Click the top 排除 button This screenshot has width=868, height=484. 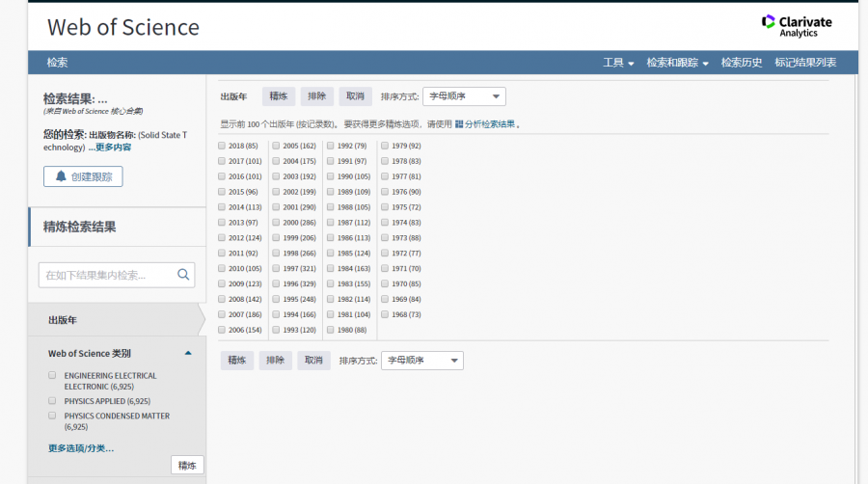tap(317, 96)
